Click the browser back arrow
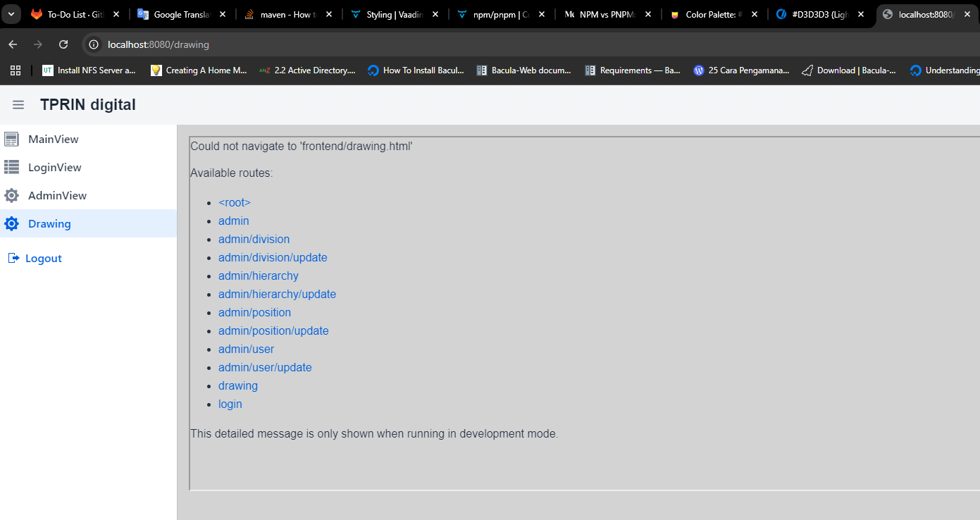Viewport: 980px width, 520px height. 13,44
